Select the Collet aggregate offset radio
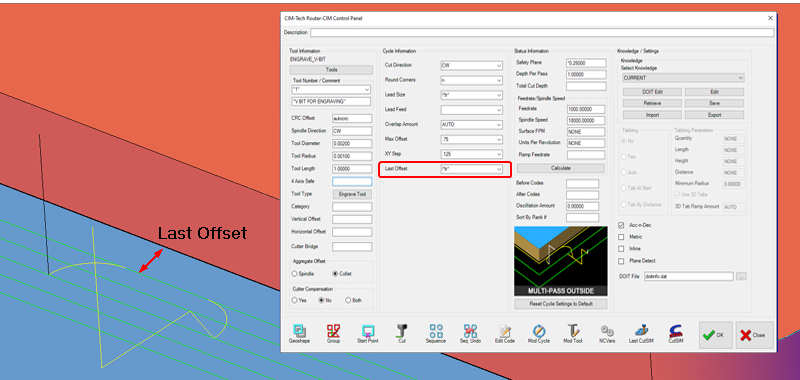The height and width of the screenshot is (380, 800). [335, 273]
